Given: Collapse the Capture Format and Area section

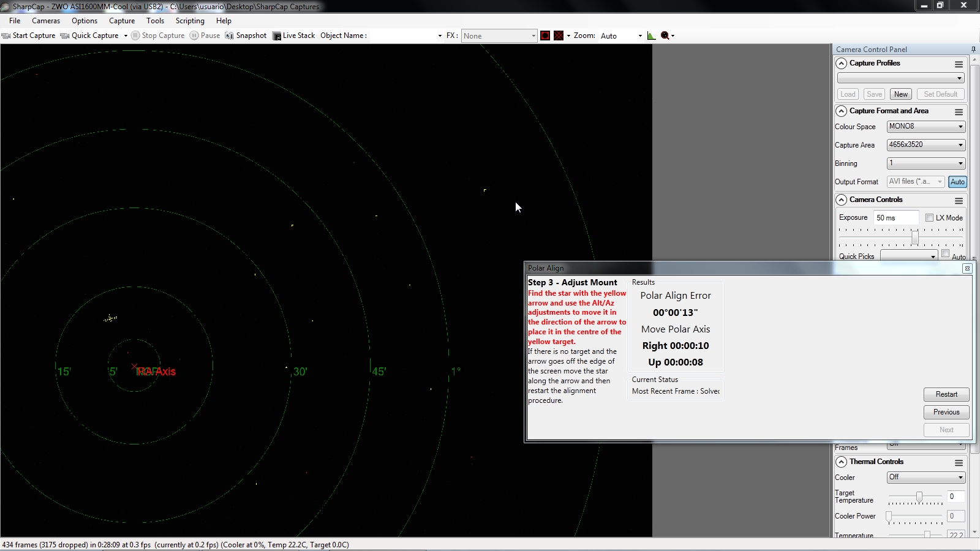Looking at the screenshot, I should 842,111.
